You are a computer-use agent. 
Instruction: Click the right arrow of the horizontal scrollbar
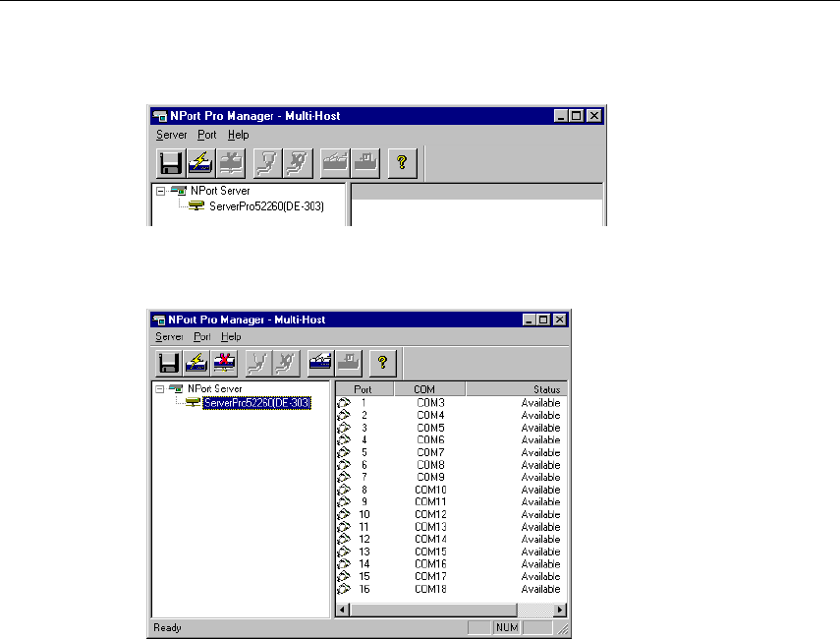point(560,610)
